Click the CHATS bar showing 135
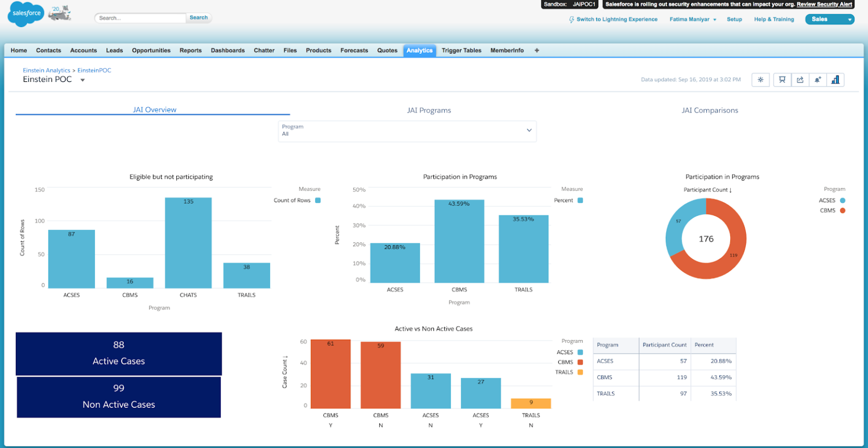Screen dimensions: 868x448 [188, 243]
